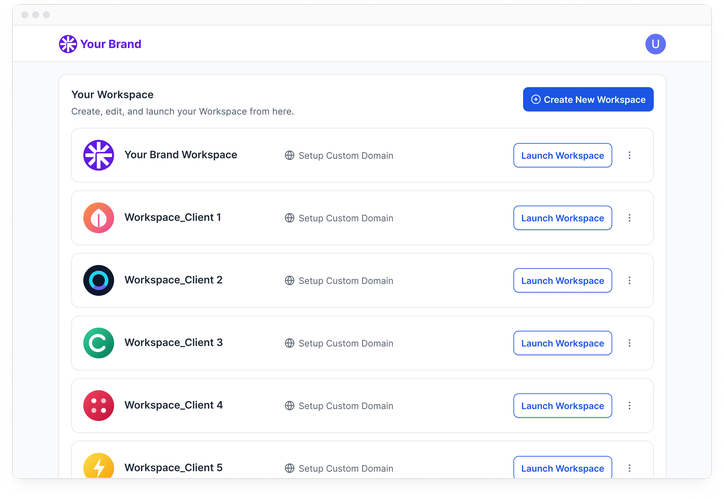The width and height of the screenshot is (724, 499).
Task: Launch Workspace_Client 5
Action: click(x=562, y=467)
